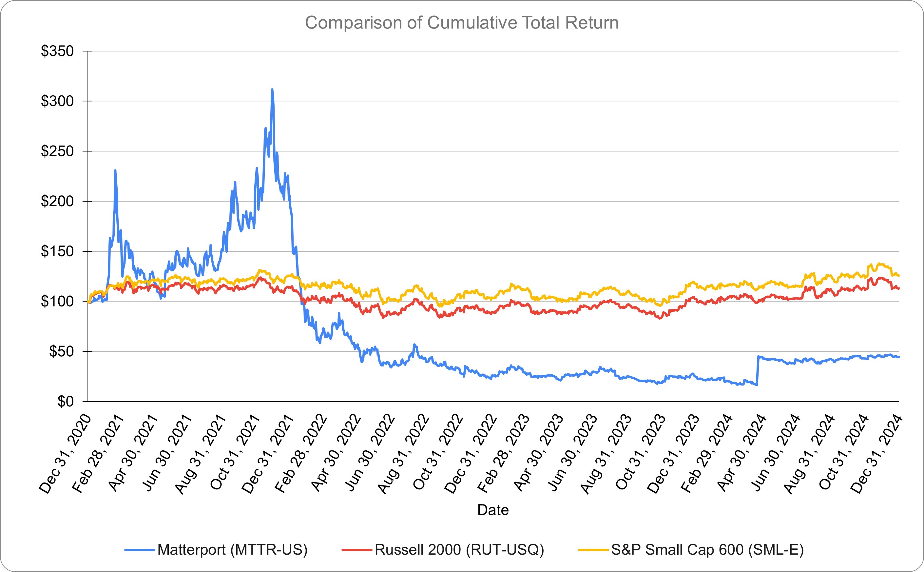924x572 pixels.
Task: Click the 'Aug 31, 2023' x-axis label
Action: pyautogui.click(x=607, y=454)
